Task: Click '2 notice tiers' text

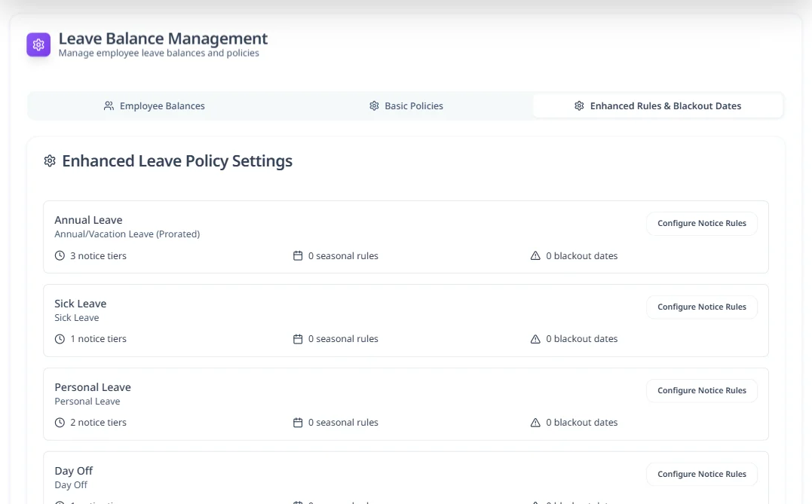Action: coord(99,422)
